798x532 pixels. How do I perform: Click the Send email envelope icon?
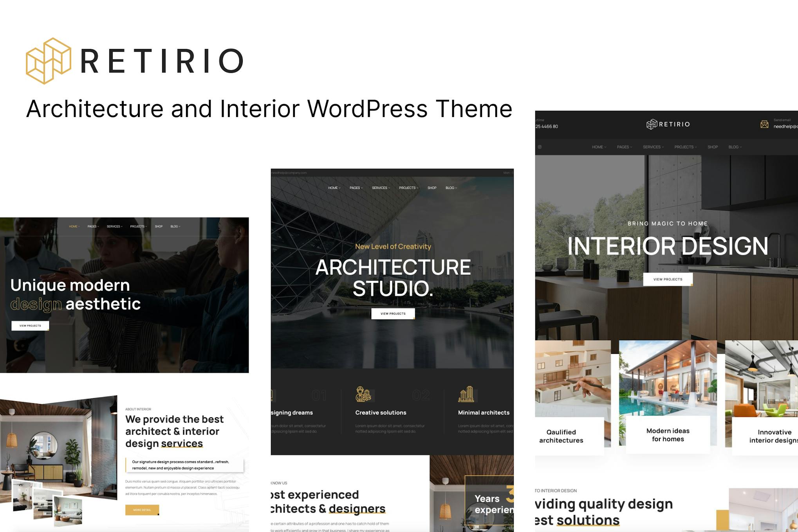tap(764, 123)
